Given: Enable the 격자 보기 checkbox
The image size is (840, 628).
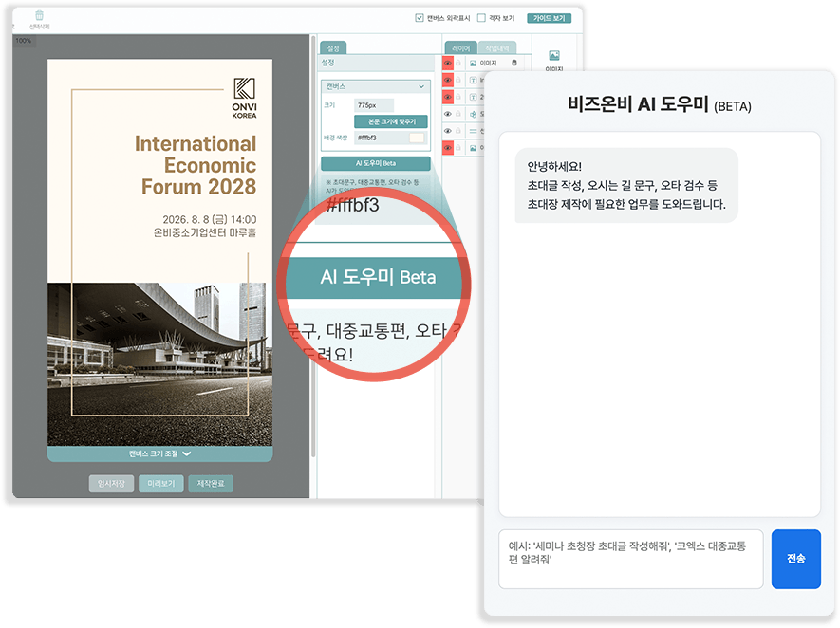Looking at the screenshot, I should pyautogui.click(x=481, y=18).
